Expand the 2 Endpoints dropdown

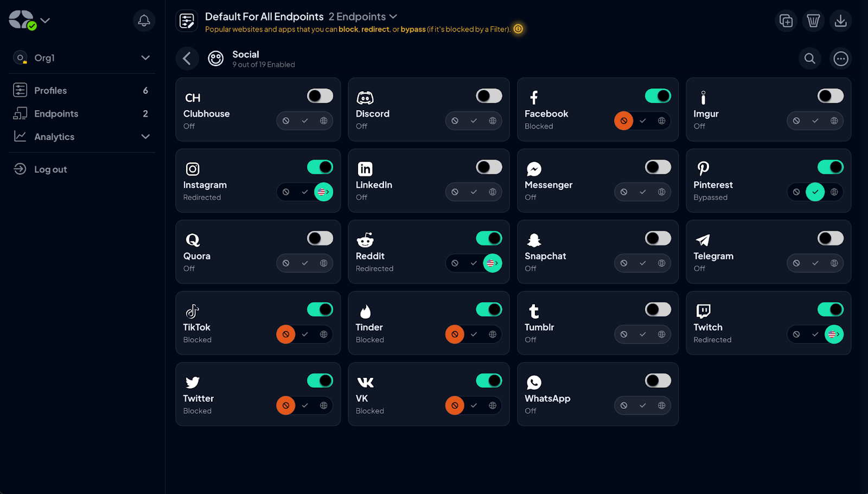pos(362,17)
